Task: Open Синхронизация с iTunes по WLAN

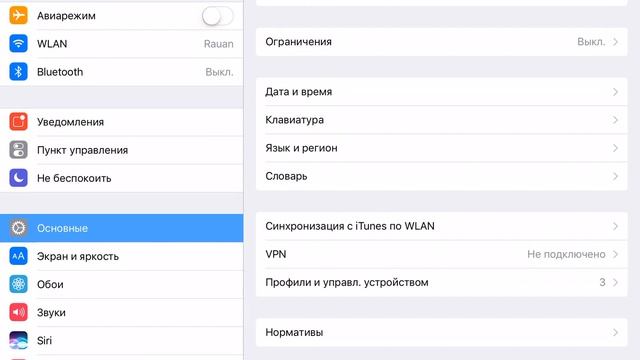Action: pyautogui.click(x=442, y=226)
